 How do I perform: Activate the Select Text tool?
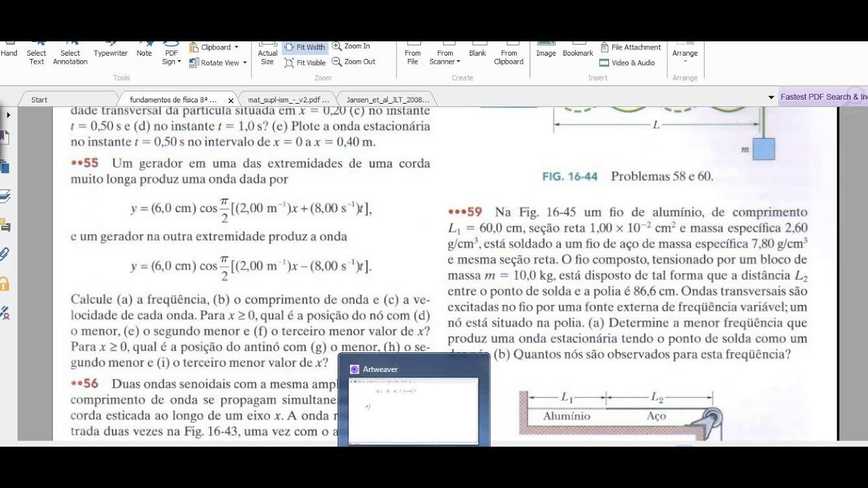tap(37, 53)
